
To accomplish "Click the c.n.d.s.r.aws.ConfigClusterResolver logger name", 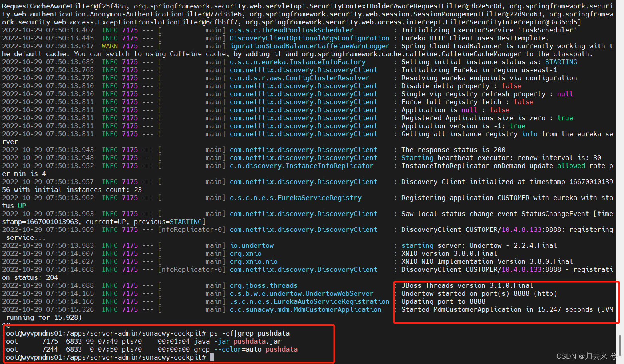I will [299, 78].
